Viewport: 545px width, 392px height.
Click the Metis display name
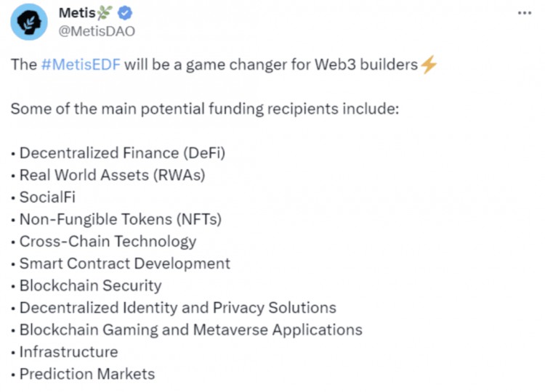click(77, 13)
